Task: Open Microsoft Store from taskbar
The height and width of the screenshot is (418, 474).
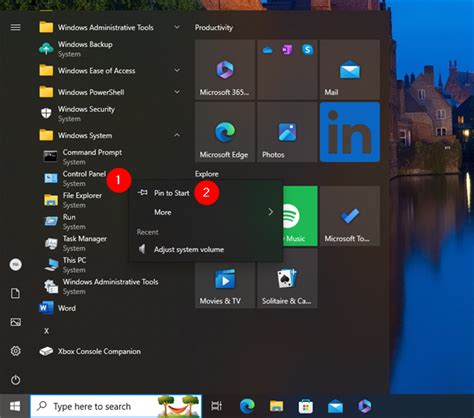Action: (306, 406)
